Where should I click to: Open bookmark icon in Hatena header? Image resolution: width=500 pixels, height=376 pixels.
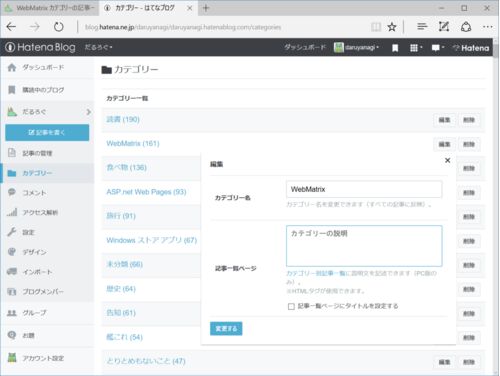395,48
